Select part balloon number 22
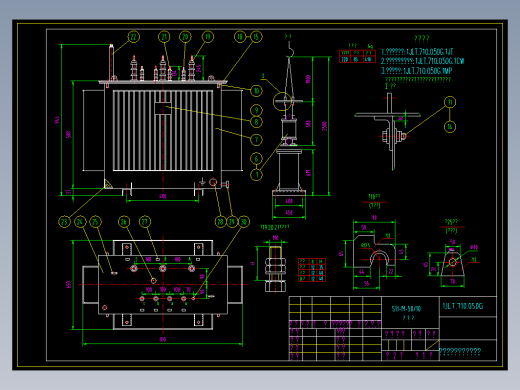This screenshot has width=520, height=390. tap(133, 37)
